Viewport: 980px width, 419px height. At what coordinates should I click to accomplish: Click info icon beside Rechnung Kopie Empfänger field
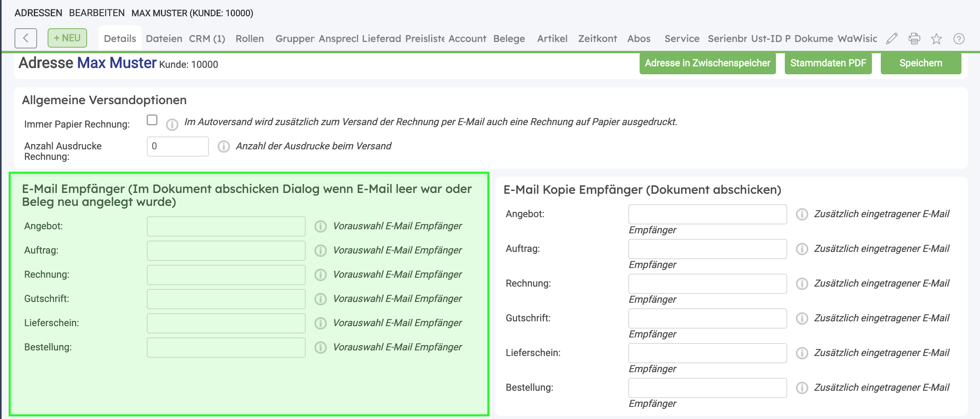(x=802, y=284)
